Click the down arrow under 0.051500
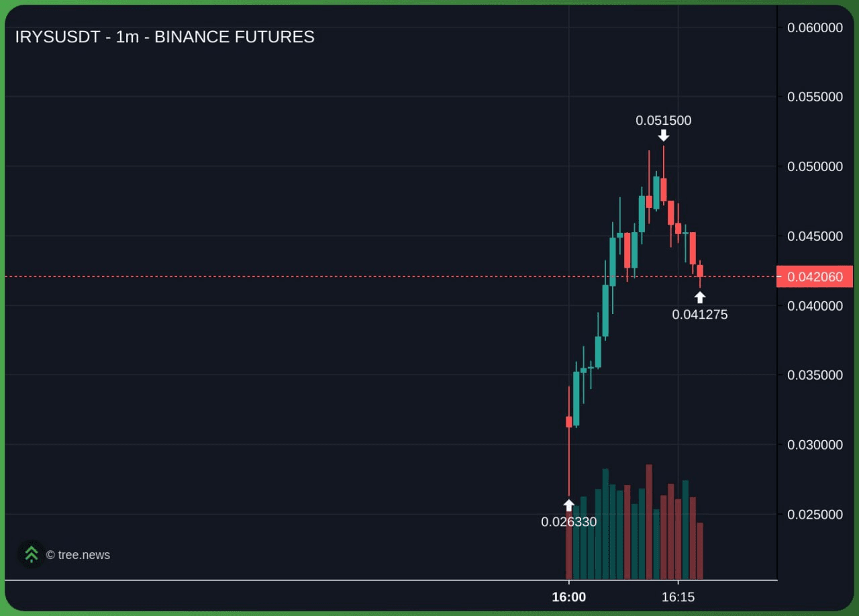This screenshot has height=616, width=859. [x=664, y=136]
